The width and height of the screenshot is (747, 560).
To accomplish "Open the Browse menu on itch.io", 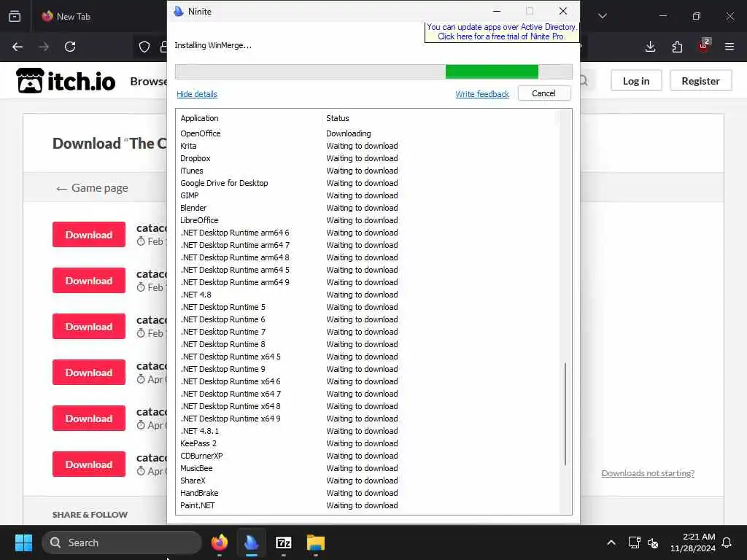I will 148,82.
